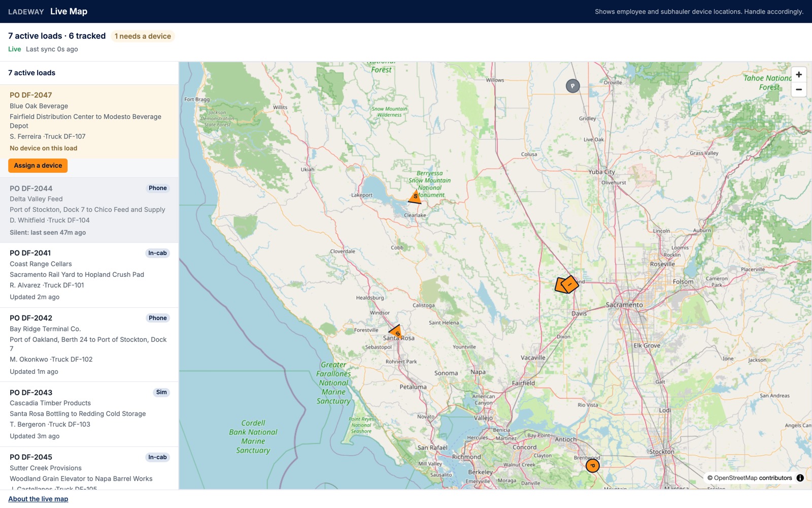Click 'Woodland Grain Elevator to Napa Barrel Works' route
The image size is (812, 508).
[81, 479]
